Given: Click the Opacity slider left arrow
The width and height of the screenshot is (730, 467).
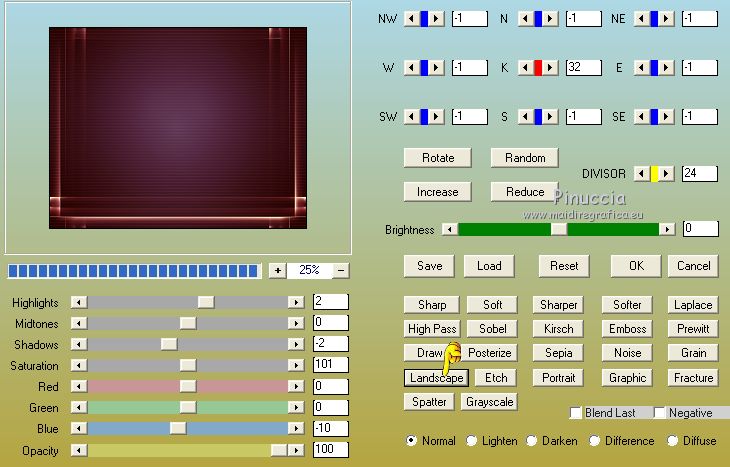Looking at the screenshot, I should click(x=79, y=450).
